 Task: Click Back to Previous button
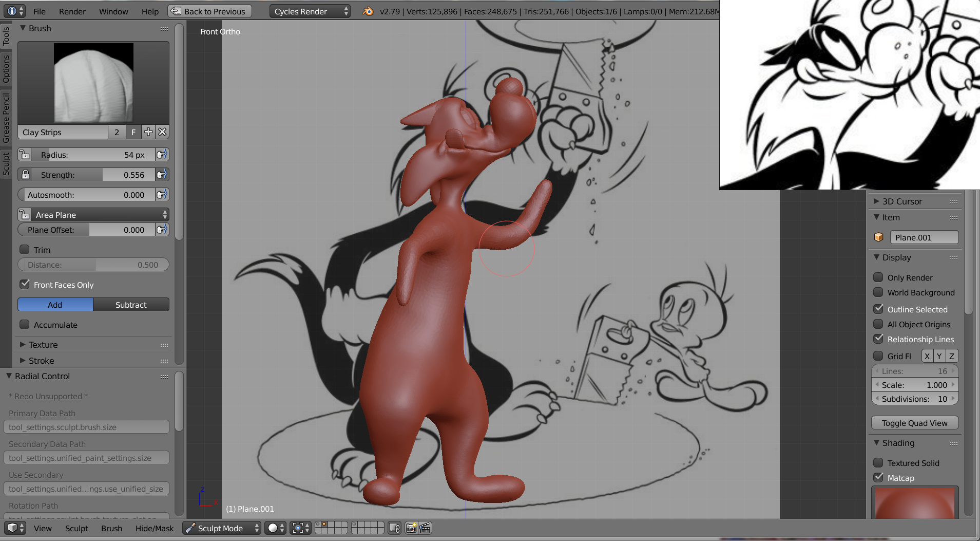click(210, 11)
